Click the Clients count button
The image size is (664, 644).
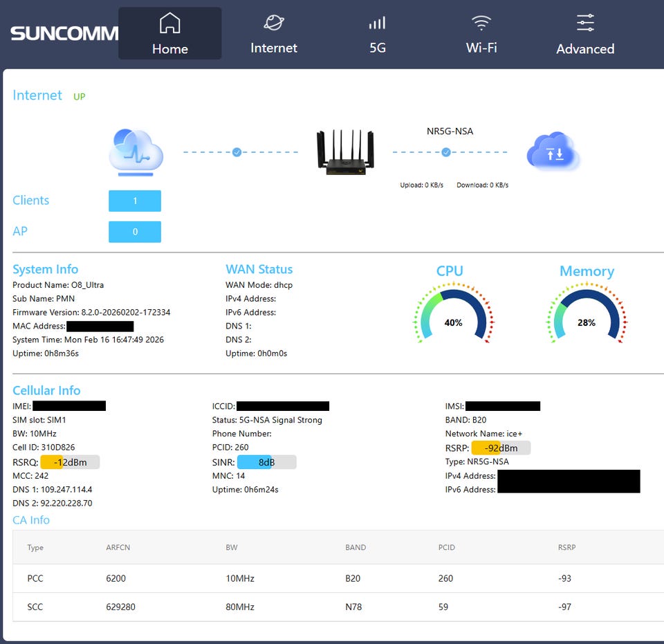click(135, 201)
